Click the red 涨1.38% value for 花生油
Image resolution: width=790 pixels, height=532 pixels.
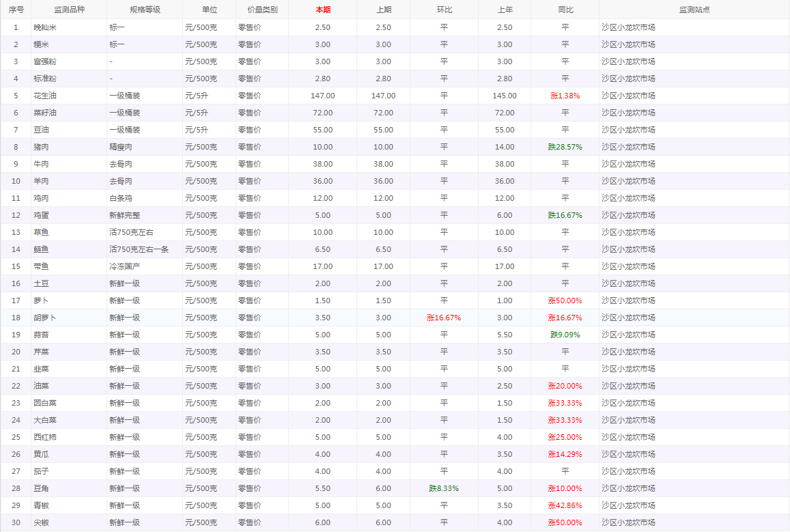565,96
